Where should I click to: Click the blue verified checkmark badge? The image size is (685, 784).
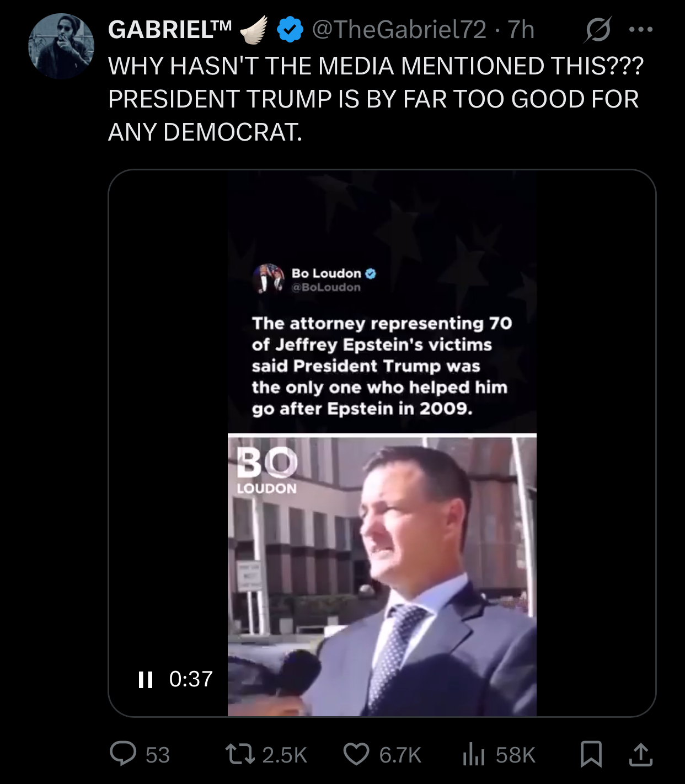290,30
